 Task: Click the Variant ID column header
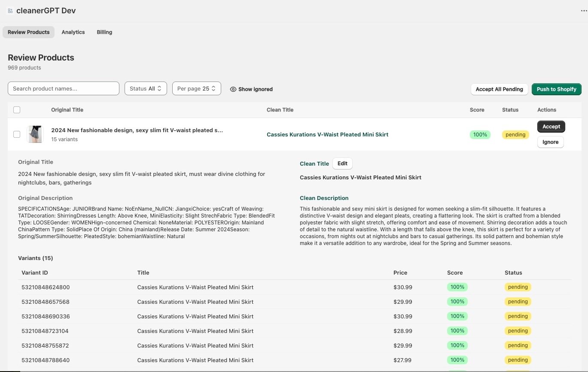[35, 273]
